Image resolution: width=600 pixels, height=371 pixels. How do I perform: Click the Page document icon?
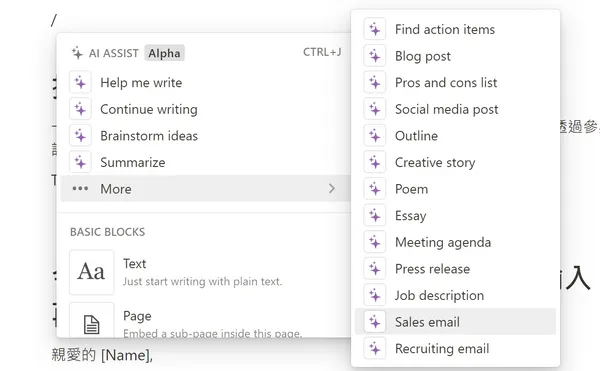click(x=91, y=325)
